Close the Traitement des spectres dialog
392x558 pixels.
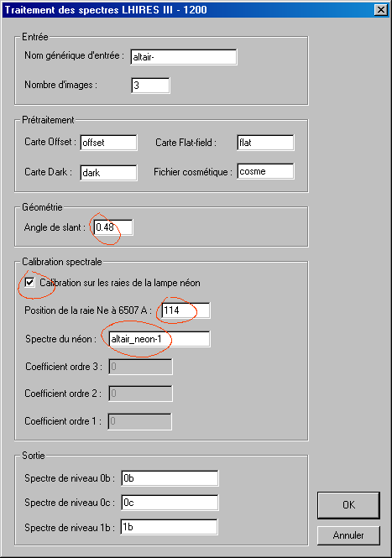381,9
